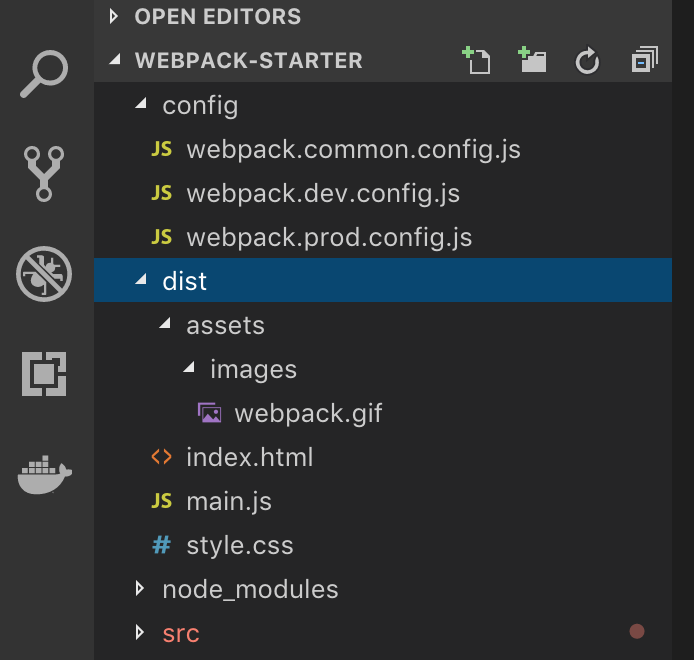
Task: Open index.html file
Action: click(249, 457)
